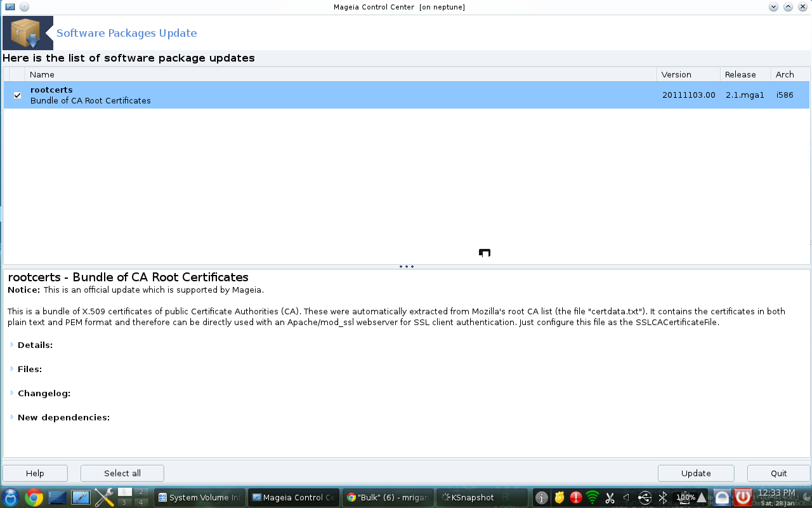Screen dimensions: 812x508
Task: Open the Klipper scissors clipboard icon
Action: pos(610,498)
